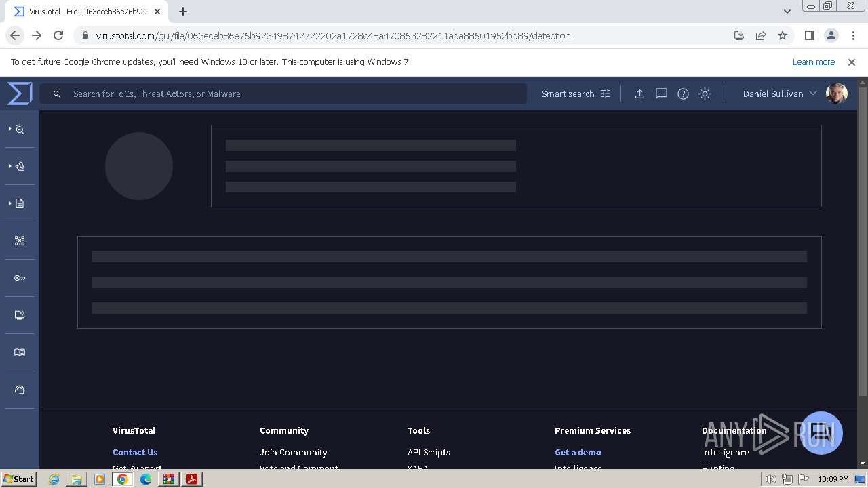Open the Contact Us link
Image resolution: width=868 pixels, height=488 pixels.
135,452
